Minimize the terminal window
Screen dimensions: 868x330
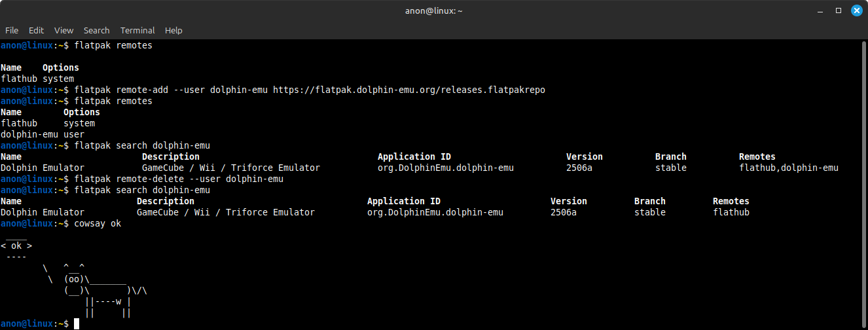[820, 10]
